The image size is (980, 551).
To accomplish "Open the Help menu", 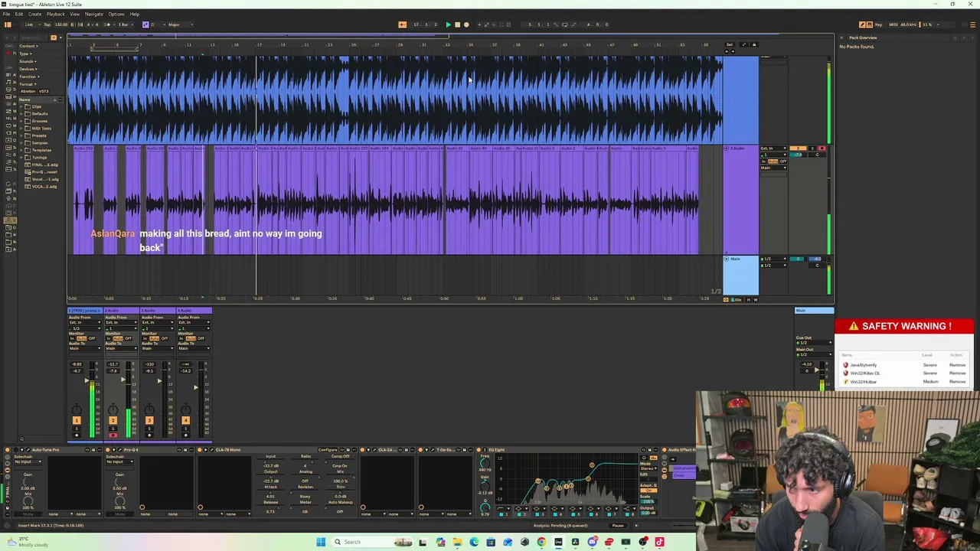I will 135,14.
